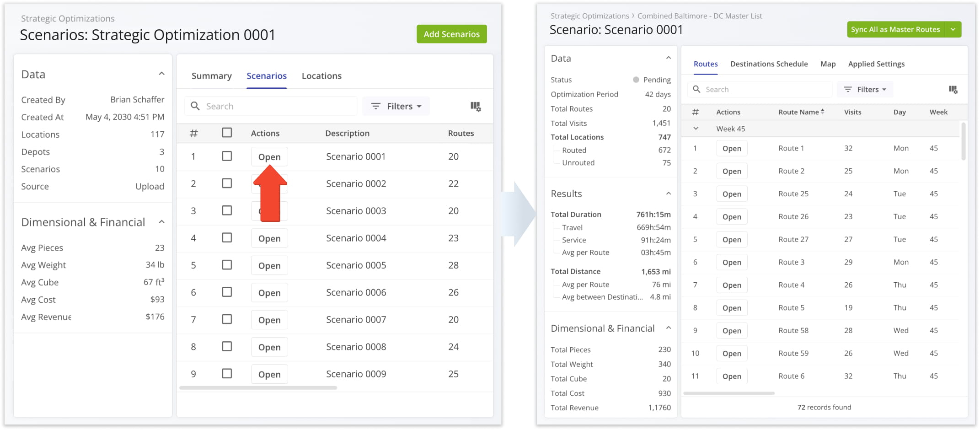Switch to the Locations tab
This screenshot has height=430, width=980.
click(x=321, y=76)
